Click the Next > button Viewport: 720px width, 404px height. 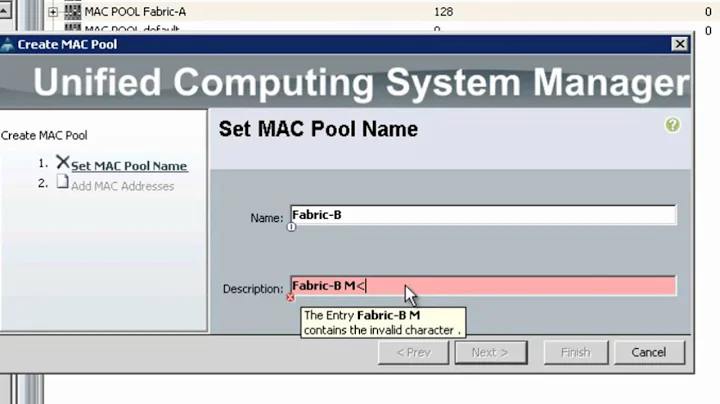click(490, 353)
